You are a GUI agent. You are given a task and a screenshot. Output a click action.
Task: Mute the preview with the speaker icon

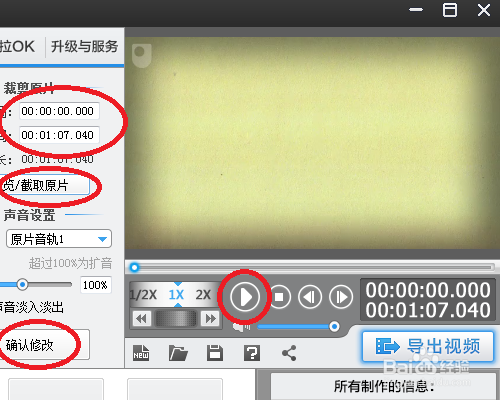coord(242,327)
